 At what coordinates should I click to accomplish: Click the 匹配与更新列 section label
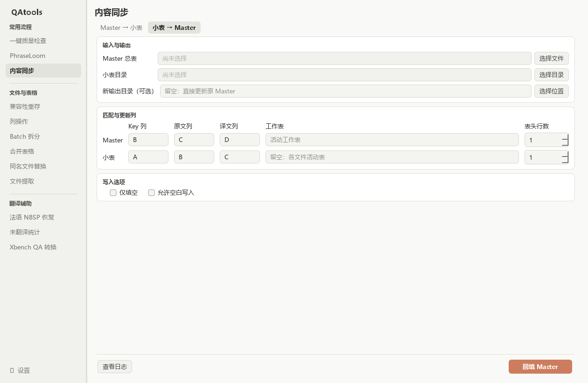[119, 115]
